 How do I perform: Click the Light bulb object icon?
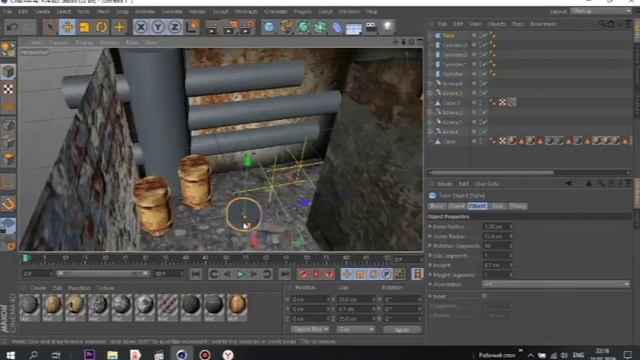(x=388, y=27)
